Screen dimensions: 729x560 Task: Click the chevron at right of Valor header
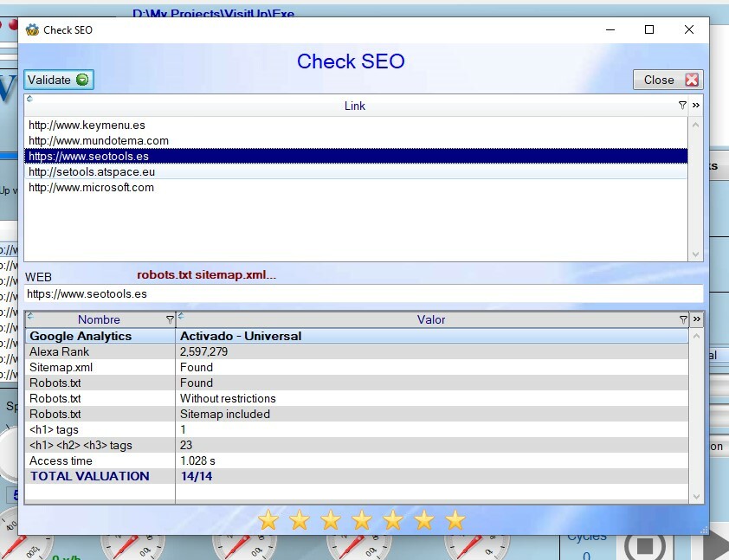pyautogui.click(x=697, y=319)
